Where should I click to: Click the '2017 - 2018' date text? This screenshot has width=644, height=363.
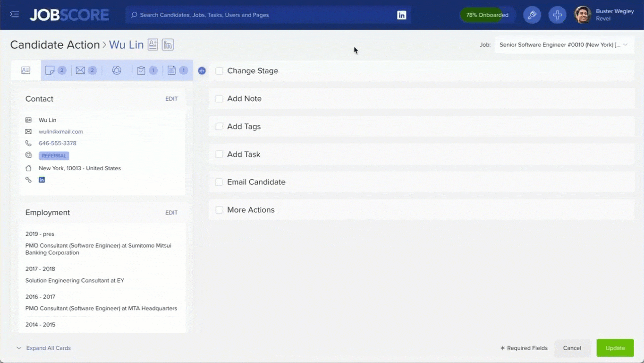pyautogui.click(x=40, y=269)
